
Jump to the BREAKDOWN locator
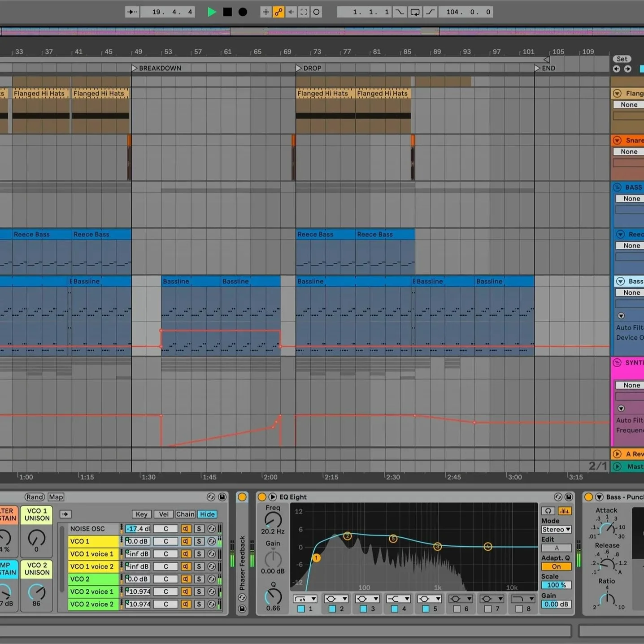point(135,68)
